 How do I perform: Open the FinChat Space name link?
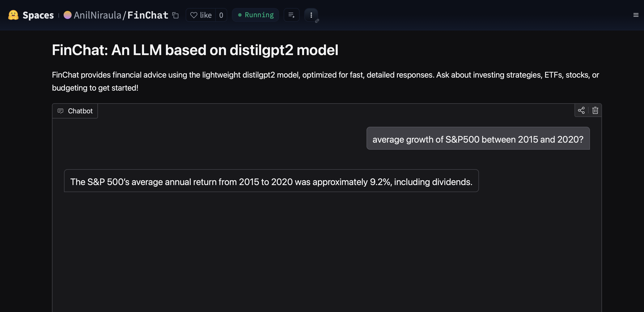[x=148, y=15]
